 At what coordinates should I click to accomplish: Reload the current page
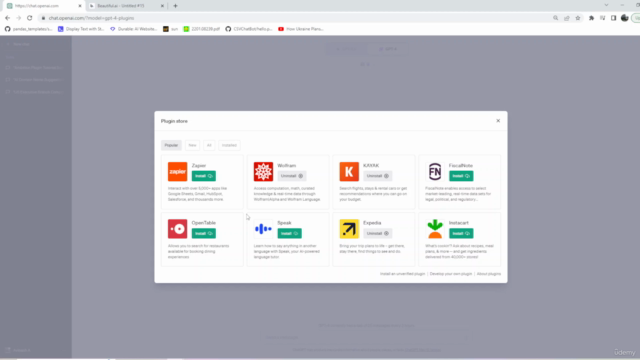point(29,18)
